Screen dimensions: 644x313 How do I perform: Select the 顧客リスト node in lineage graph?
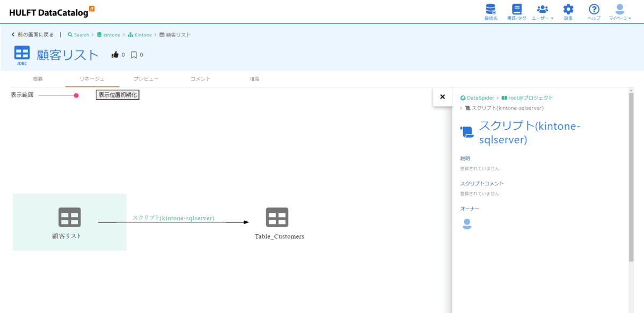69,222
